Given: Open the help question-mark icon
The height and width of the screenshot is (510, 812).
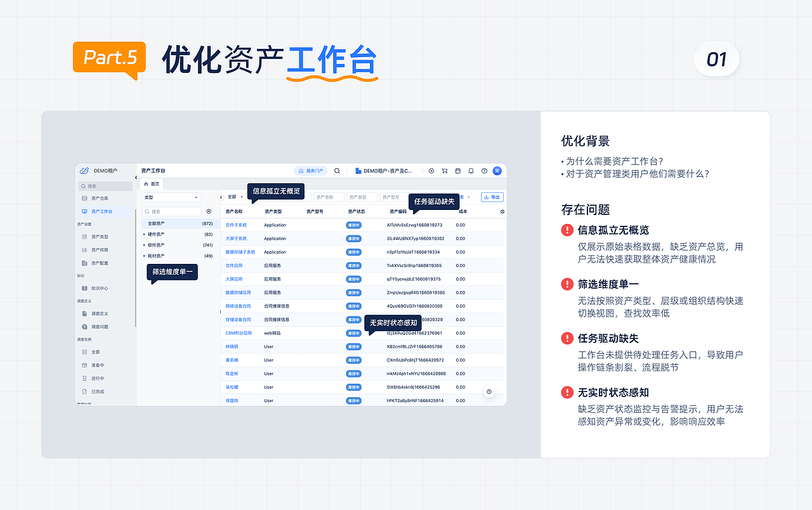Looking at the screenshot, I should point(483,171).
